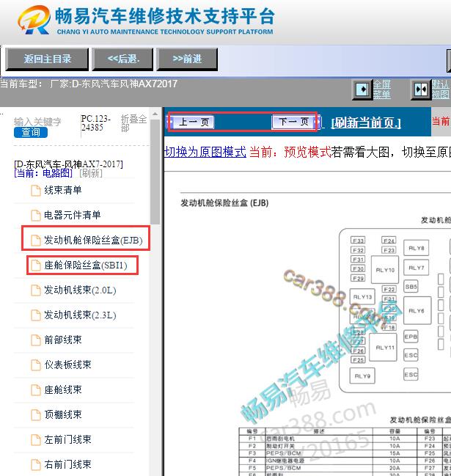The image size is (451, 476).
Task: Open 座舱线束 entry
Action: [63, 389]
